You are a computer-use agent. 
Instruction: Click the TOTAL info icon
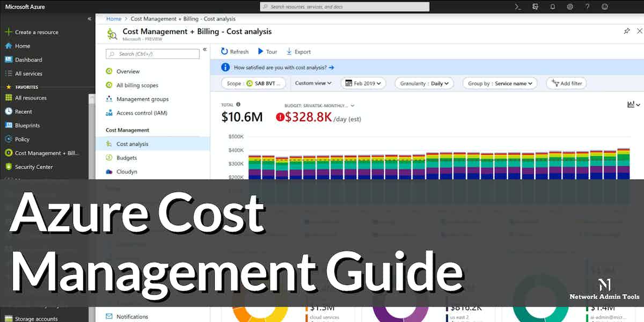click(x=238, y=105)
